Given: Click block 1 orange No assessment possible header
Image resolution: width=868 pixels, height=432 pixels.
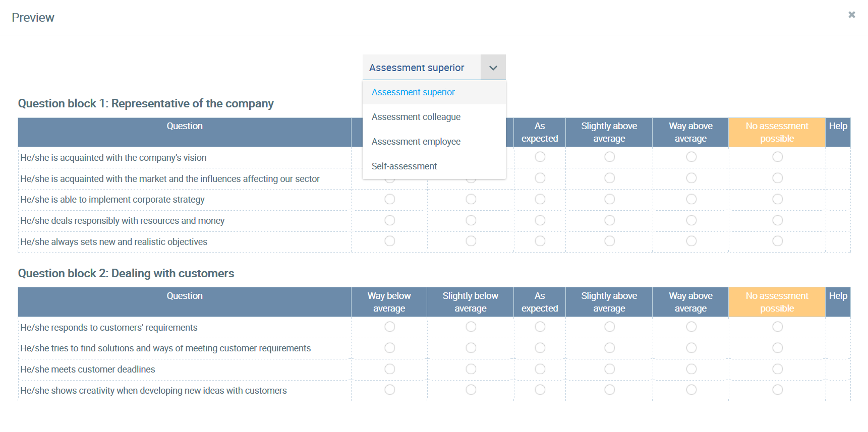Looking at the screenshot, I should (777, 132).
